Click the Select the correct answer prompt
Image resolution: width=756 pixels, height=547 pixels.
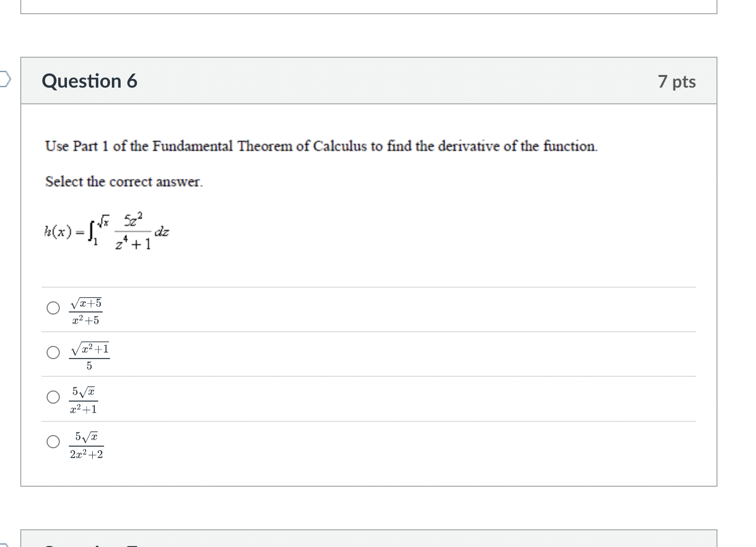tap(123, 182)
